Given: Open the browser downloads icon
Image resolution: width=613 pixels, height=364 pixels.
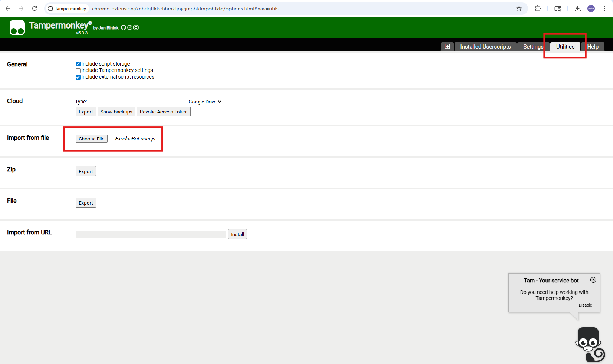Looking at the screenshot, I should [x=578, y=8].
